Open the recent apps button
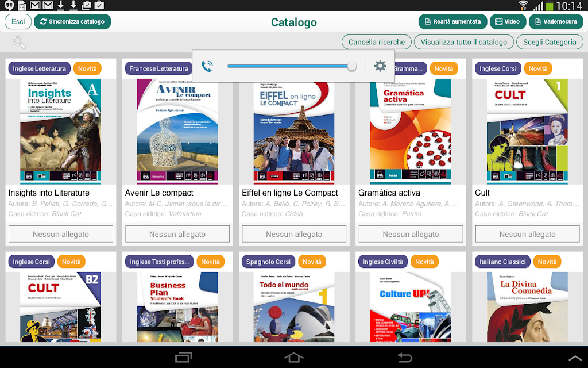Viewport: 588px width, 368px height. click(x=183, y=357)
